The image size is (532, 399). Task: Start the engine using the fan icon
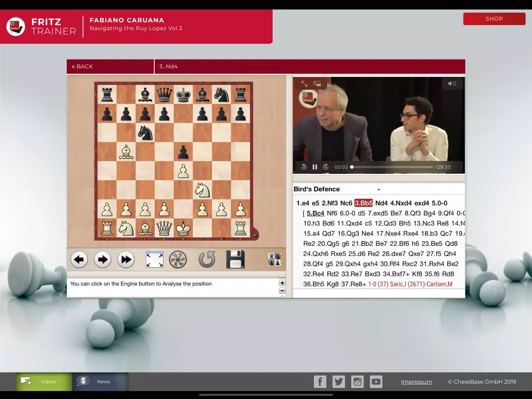pos(178,260)
